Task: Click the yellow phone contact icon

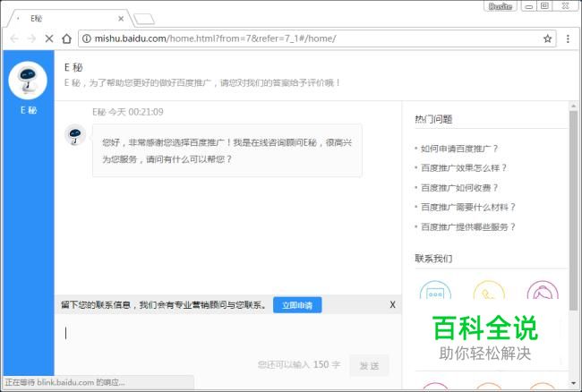Action: [x=489, y=290]
